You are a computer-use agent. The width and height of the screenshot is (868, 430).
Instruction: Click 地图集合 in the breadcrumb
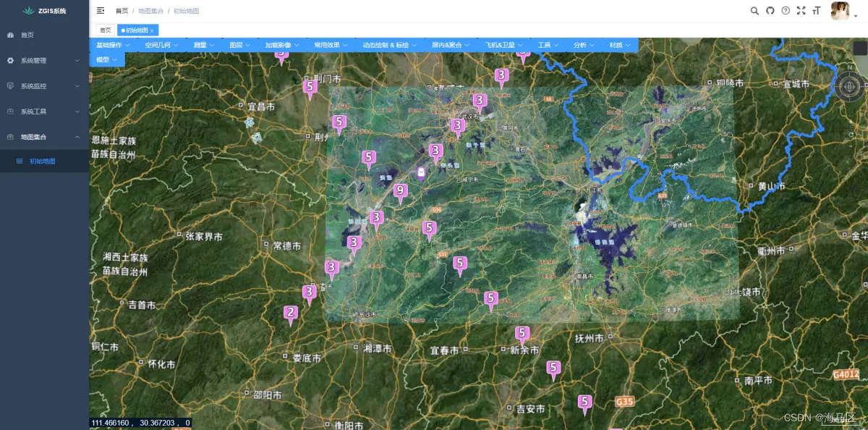coord(150,11)
